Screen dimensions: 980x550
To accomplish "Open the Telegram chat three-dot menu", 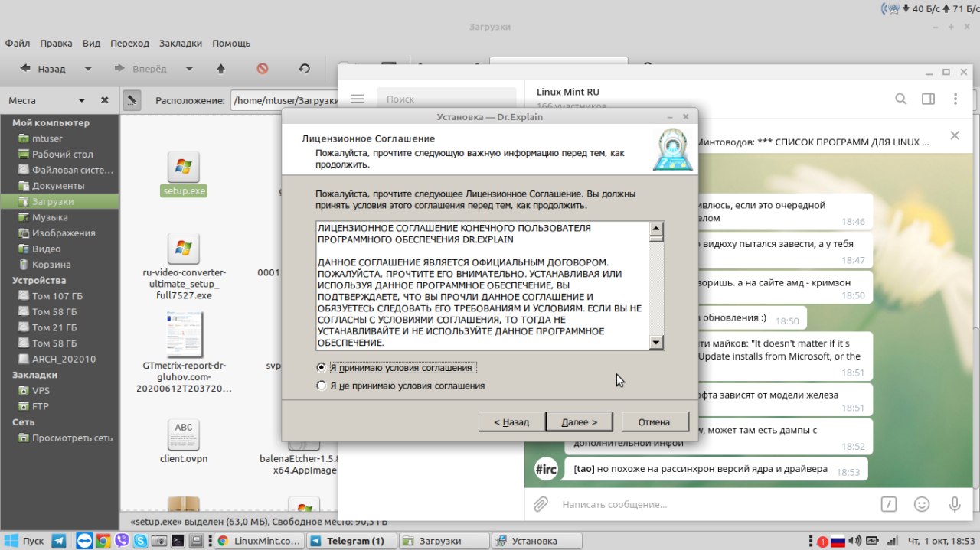I will coord(955,99).
